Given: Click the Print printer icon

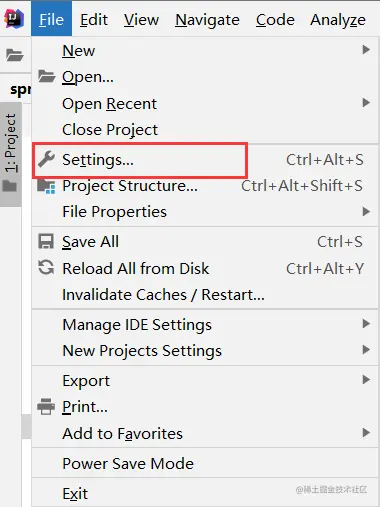Looking at the screenshot, I should pos(46,406).
